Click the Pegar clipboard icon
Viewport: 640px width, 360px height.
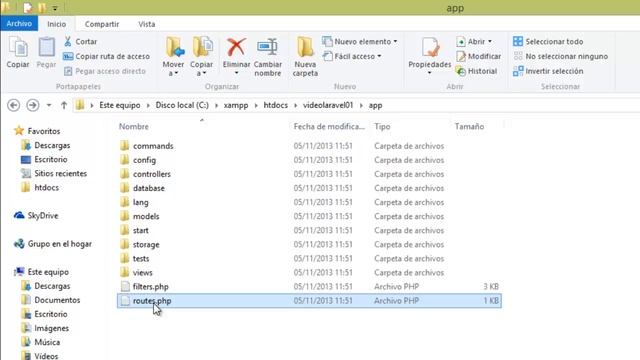[47, 47]
